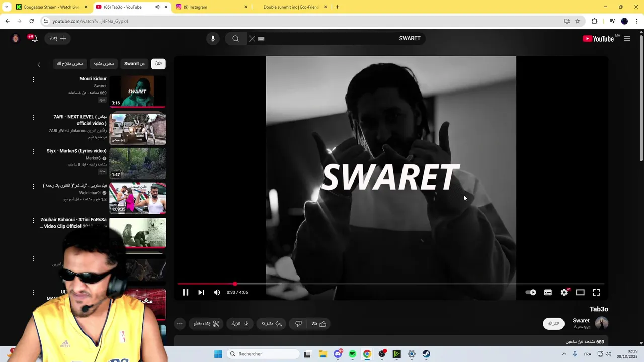Click the Create (+) button
This screenshot has width=644, height=362.
pyautogui.click(x=58, y=38)
